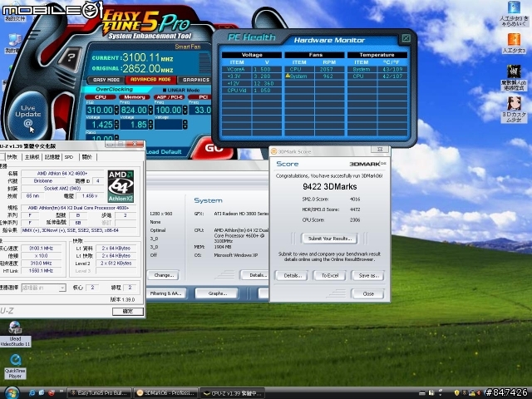Open CPU-Z SPD tab
532x399 pixels.
click(x=69, y=157)
